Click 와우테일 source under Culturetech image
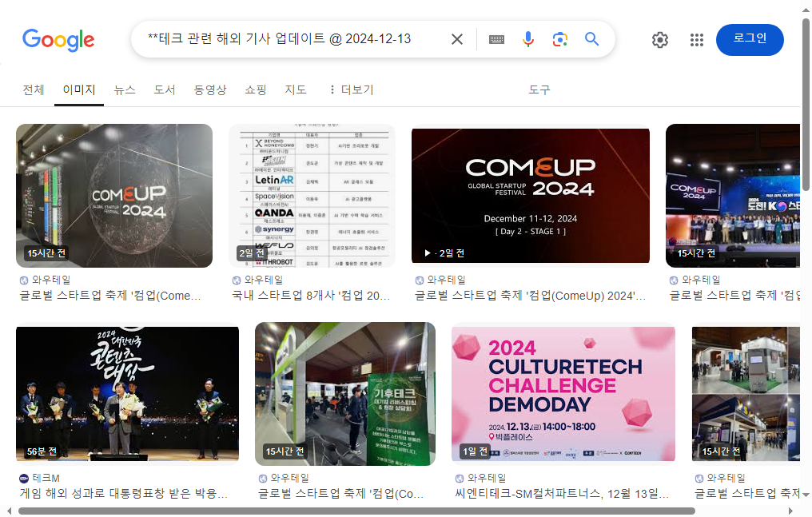This screenshot has width=812, height=517. coord(487,478)
